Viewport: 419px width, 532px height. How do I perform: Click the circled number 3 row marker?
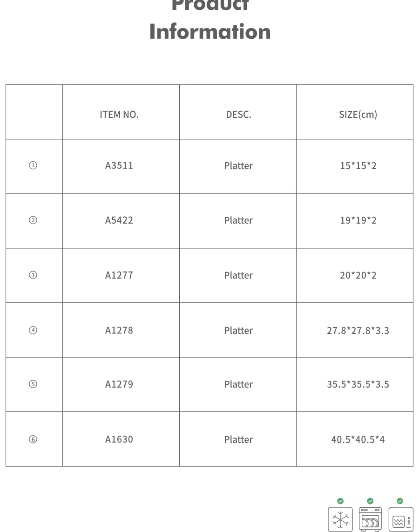(x=33, y=275)
